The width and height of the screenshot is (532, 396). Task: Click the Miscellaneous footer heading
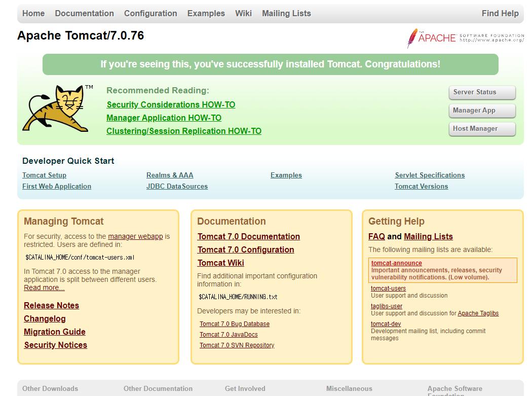tap(349, 388)
